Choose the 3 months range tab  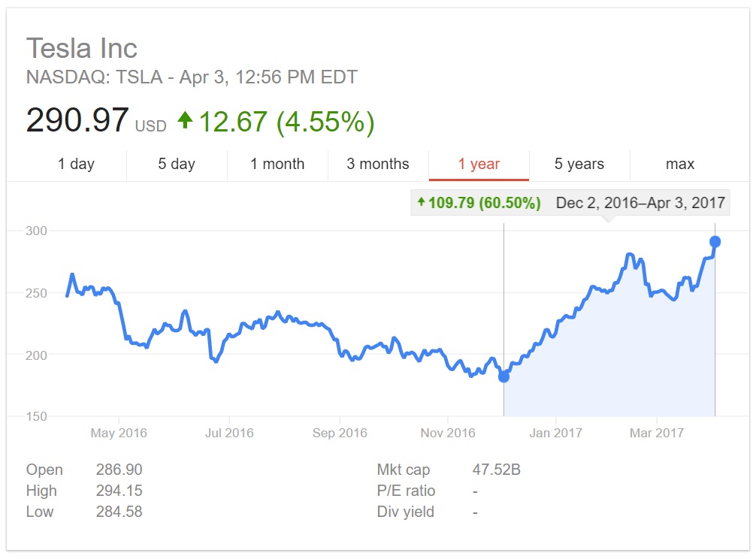[378, 164]
